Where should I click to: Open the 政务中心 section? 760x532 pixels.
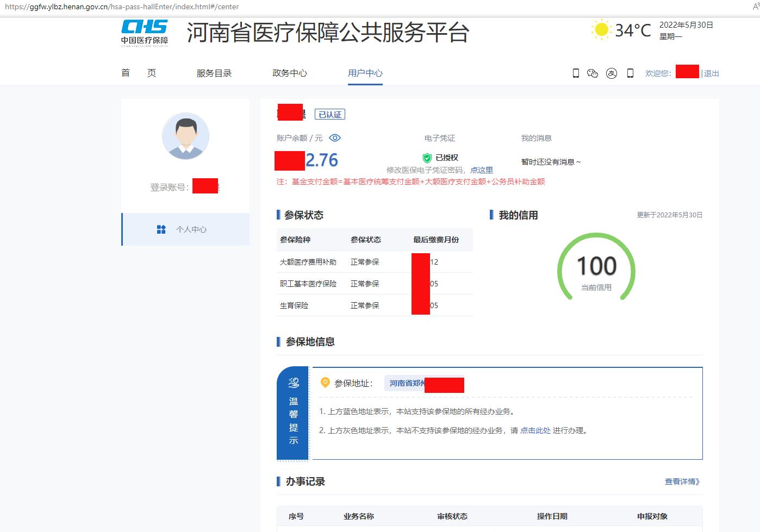coord(290,73)
